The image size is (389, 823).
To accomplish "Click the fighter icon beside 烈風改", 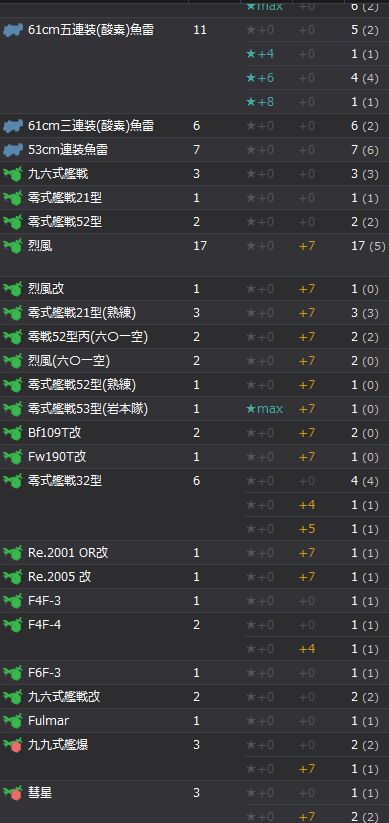I will coord(13,289).
